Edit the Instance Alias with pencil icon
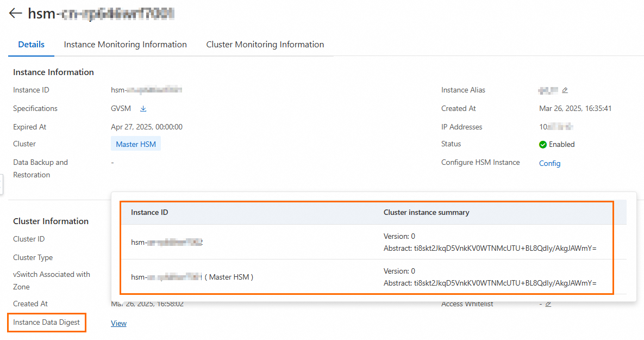The width and height of the screenshot is (644, 340). 565,90
